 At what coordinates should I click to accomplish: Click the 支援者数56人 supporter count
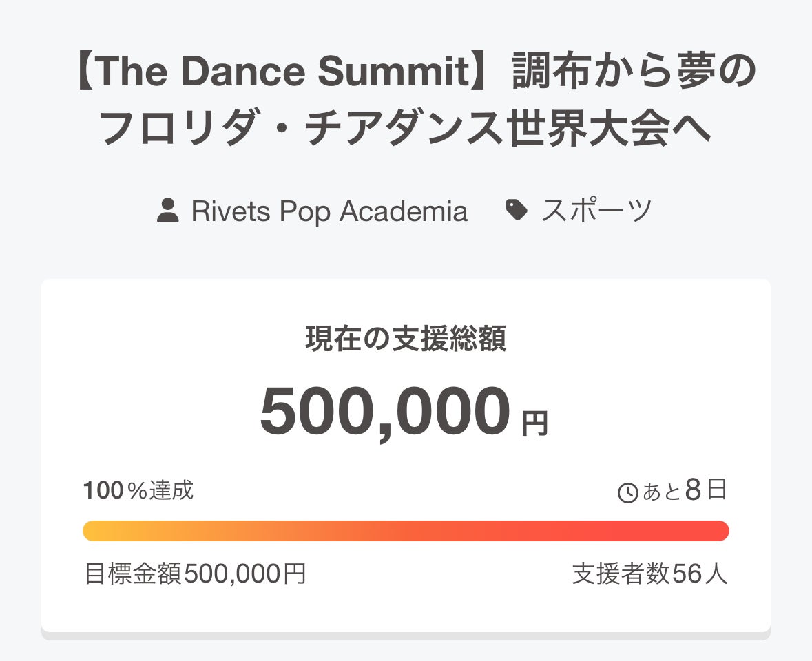pyautogui.click(x=649, y=573)
